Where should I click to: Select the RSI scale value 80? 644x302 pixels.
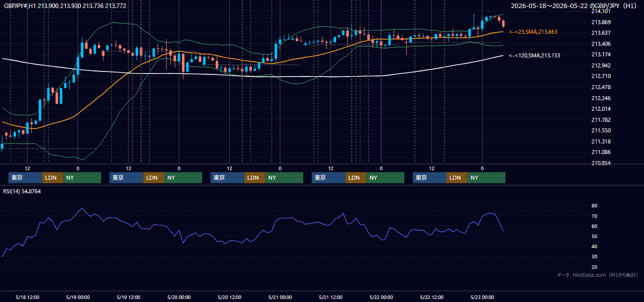(x=594, y=206)
